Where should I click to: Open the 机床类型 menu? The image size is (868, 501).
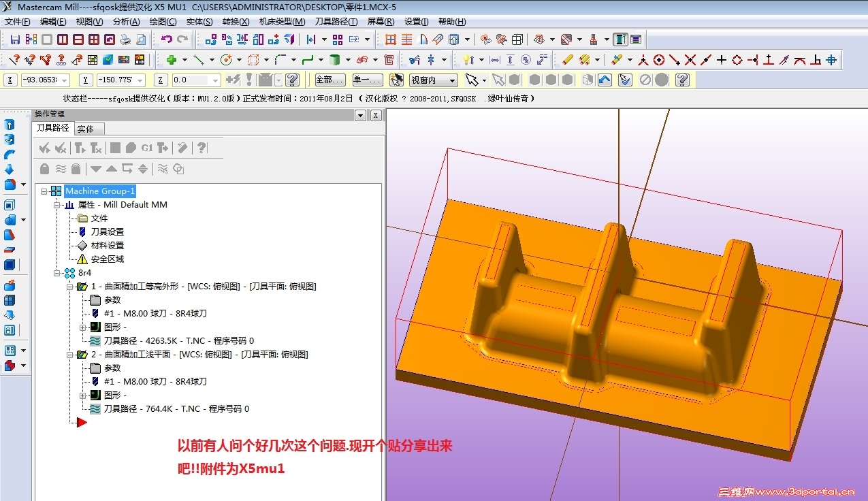[x=282, y=22]
